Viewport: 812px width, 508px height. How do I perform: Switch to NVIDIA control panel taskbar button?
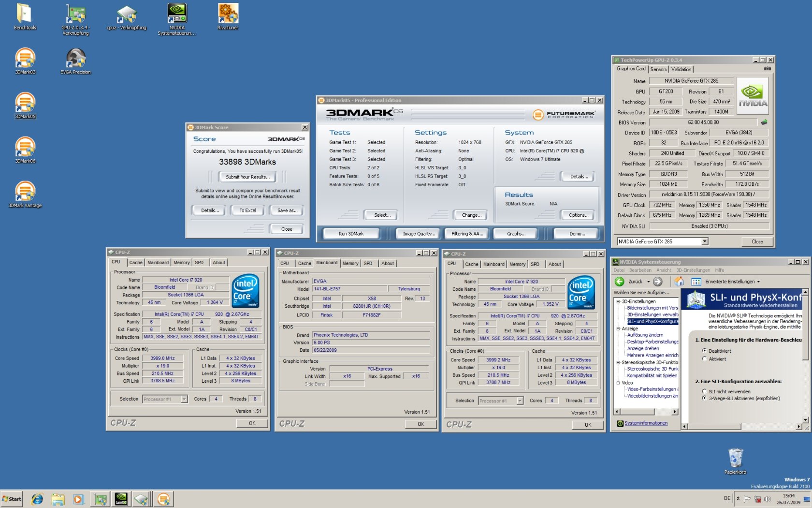(121, 499)
